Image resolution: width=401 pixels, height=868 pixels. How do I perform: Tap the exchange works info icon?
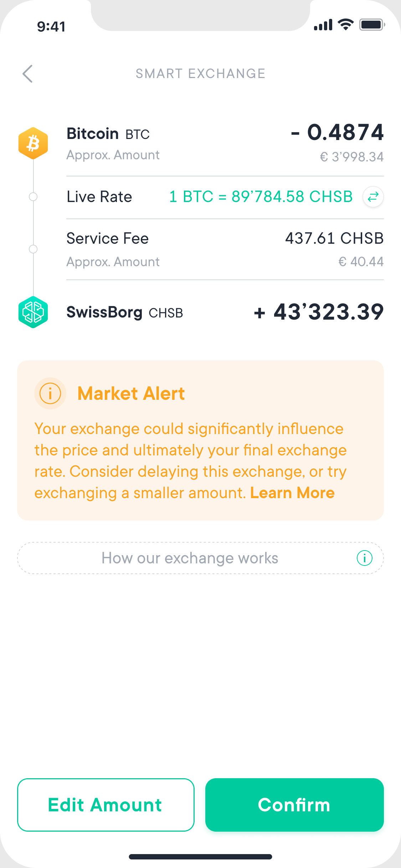[x=364, y=558]
